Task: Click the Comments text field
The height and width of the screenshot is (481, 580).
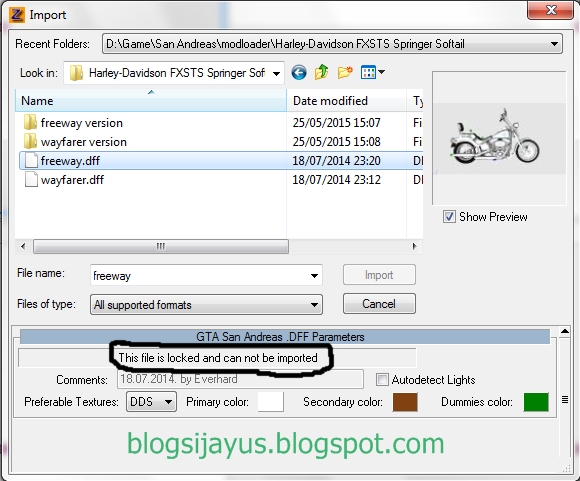Action: click(x=240, y=379)
